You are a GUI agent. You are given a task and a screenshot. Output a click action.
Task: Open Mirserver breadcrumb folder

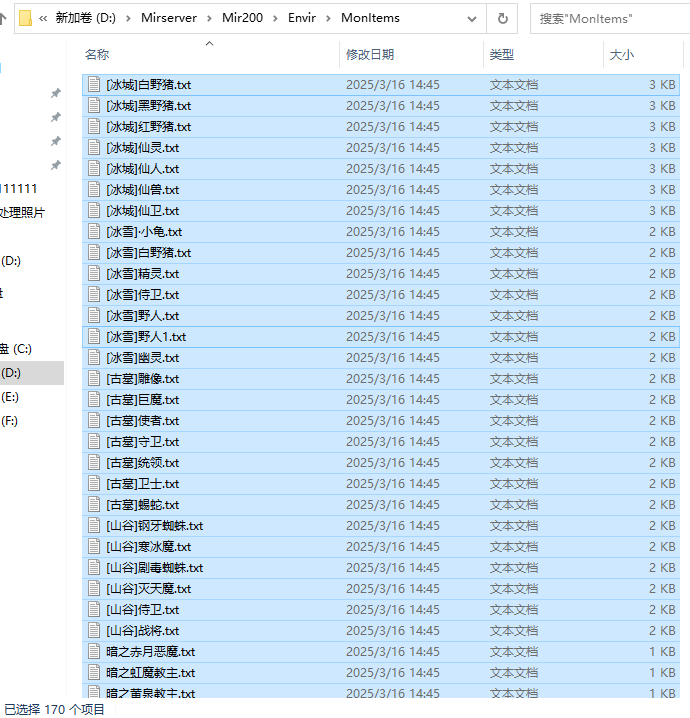168,18
